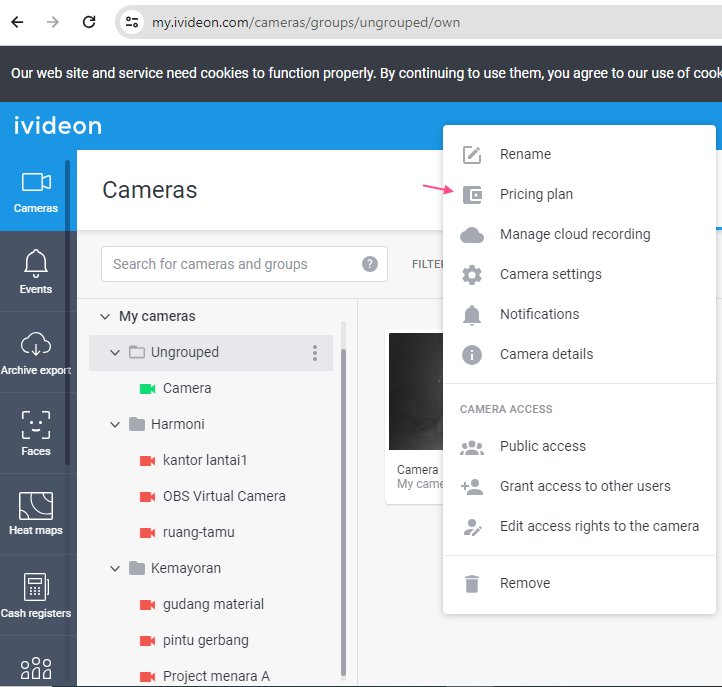The height and width of the screenshot is (687, 722).
Task: Choose Remove from the menu
Action: (579, 583)
